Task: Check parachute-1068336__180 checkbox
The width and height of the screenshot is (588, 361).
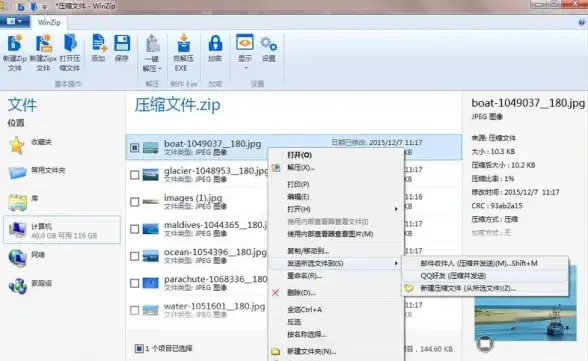Action: coord(135,283)
